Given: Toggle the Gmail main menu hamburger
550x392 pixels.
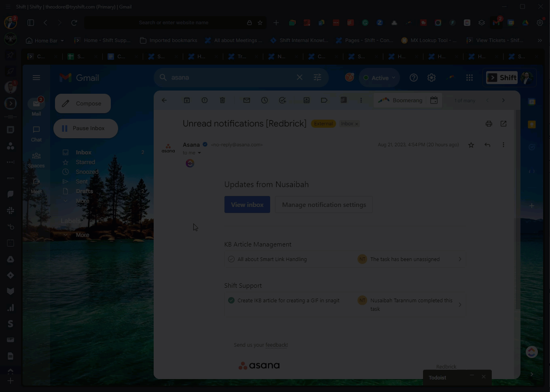Looking at the screenshot, I should (36, 78).
